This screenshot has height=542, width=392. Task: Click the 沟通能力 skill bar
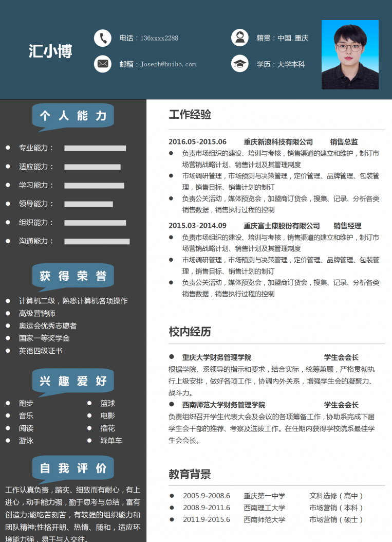click(x=97, y=242)
